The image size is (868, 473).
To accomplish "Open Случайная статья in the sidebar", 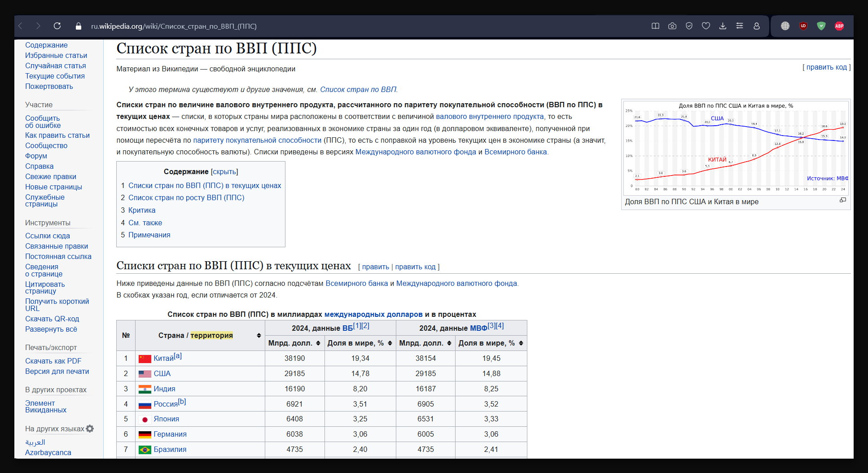I will tap(55, 66).
